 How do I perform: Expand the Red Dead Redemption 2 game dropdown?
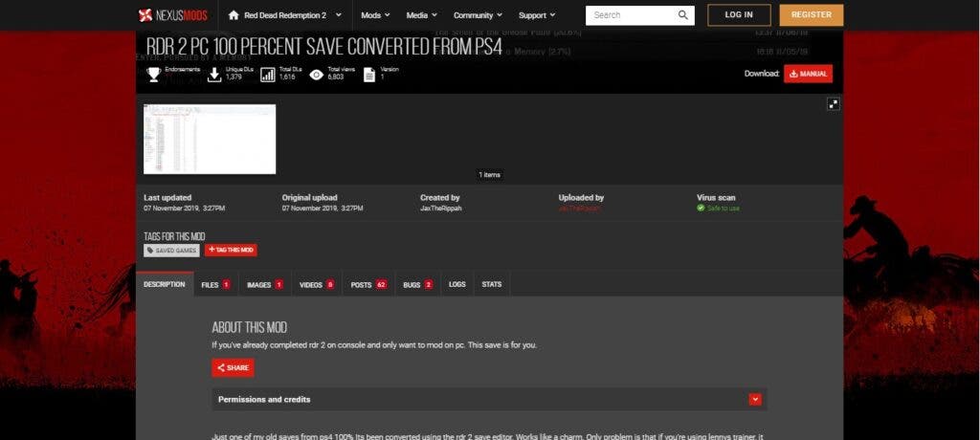pyautogui.click(x=338, y=15)
